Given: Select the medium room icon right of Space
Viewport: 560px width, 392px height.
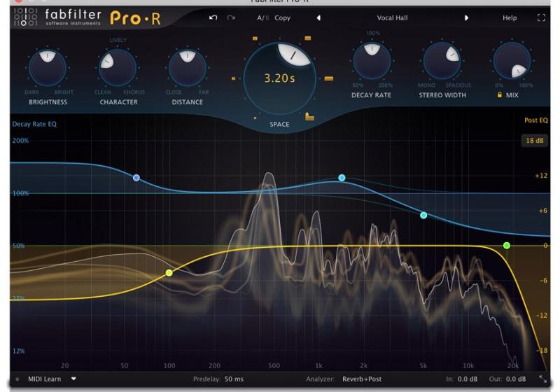Looking at the screenshot, I should click(x=329, y=78).
